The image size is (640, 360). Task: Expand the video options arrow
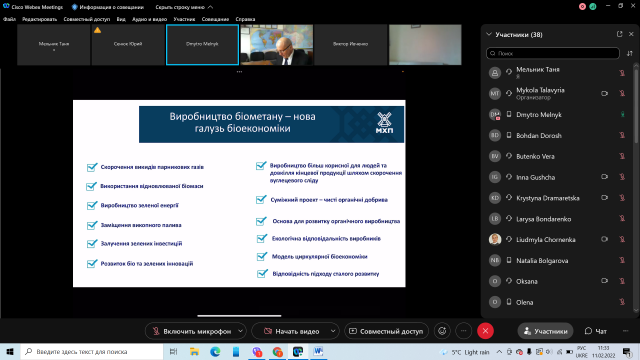333,331
